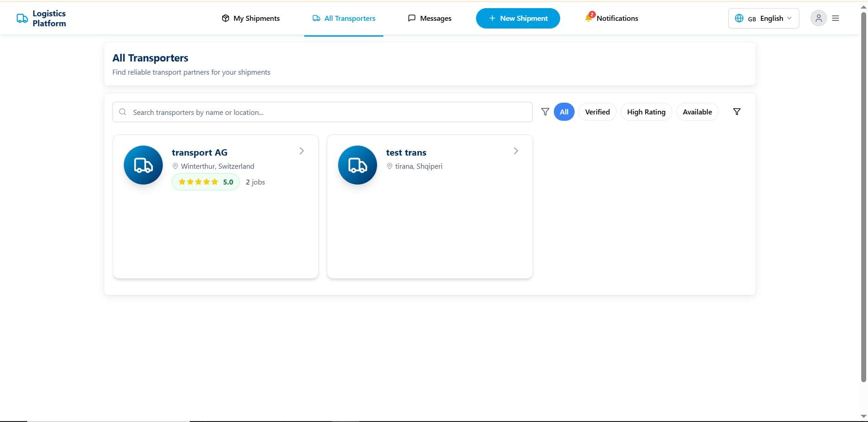Select the All filter chip
The height and width of the screenshot is (422, 868).
tap(564, 112)
